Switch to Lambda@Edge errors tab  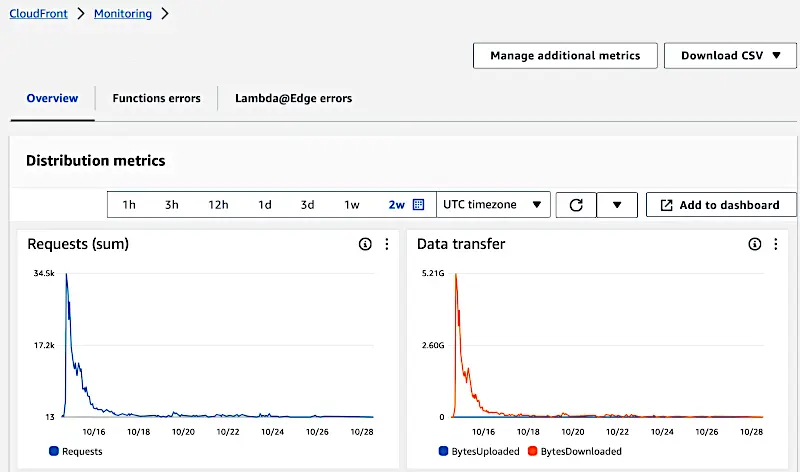tap(293, 98)
